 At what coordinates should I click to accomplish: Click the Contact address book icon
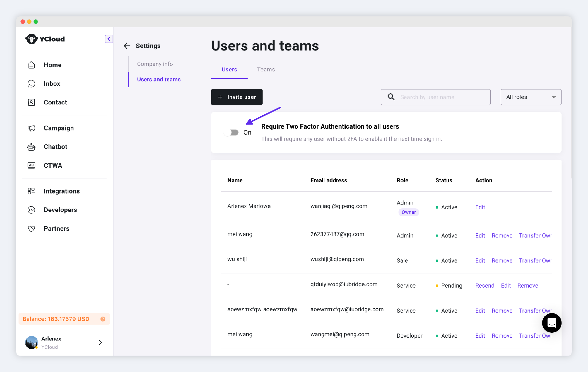(x=31, y=102)
